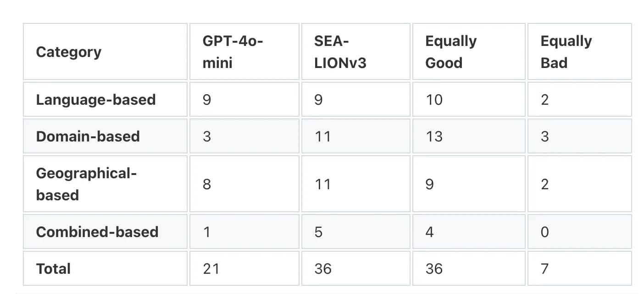The height and width of the screenshot is (294, 644).
Task: Select the Geographical-based row label
Action: (86, 184)
